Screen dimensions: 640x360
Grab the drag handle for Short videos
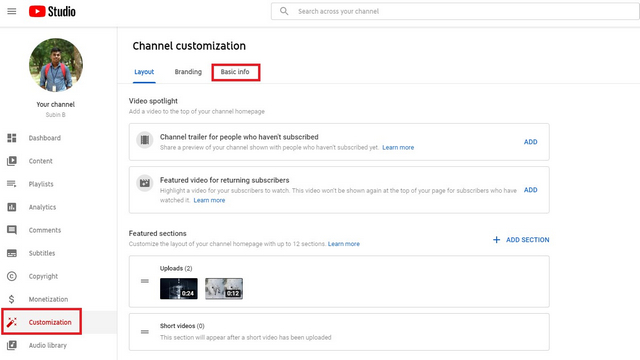144,332
